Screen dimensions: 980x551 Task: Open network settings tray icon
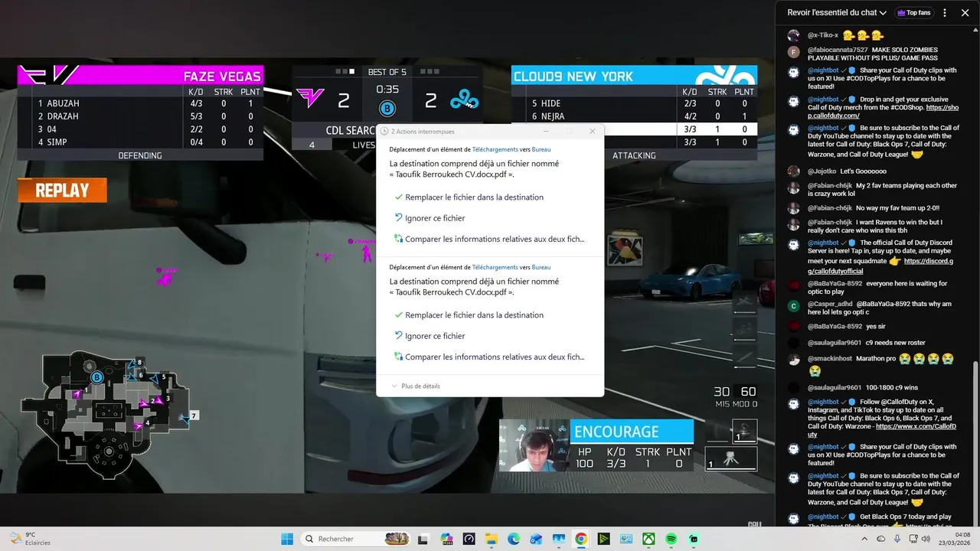tap(915, 539)
